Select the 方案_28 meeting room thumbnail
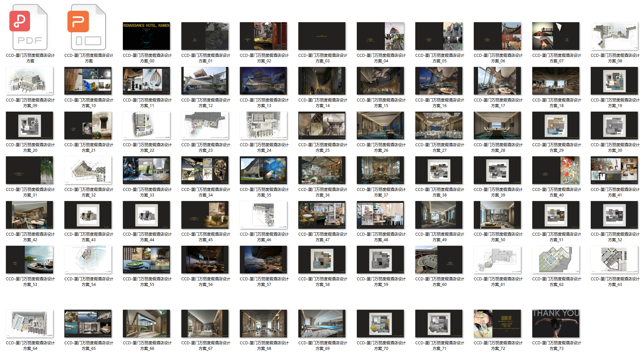 497,125
